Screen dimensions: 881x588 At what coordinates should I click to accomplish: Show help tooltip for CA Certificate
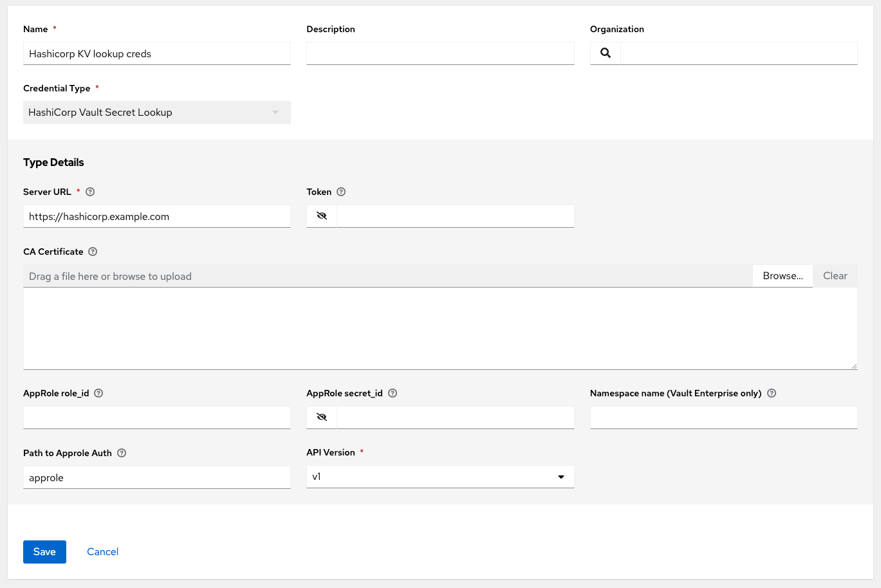[93, 252]
